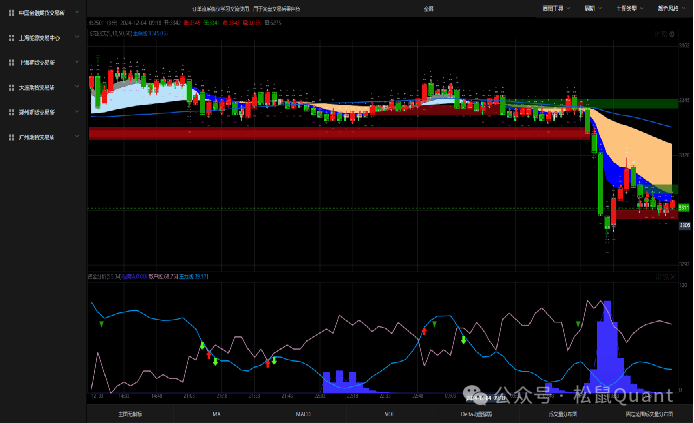The width and height of the screenshot is (694, 423).
Task: Click the grid icon beside 广州期货交易所
Action: (10, 137)
